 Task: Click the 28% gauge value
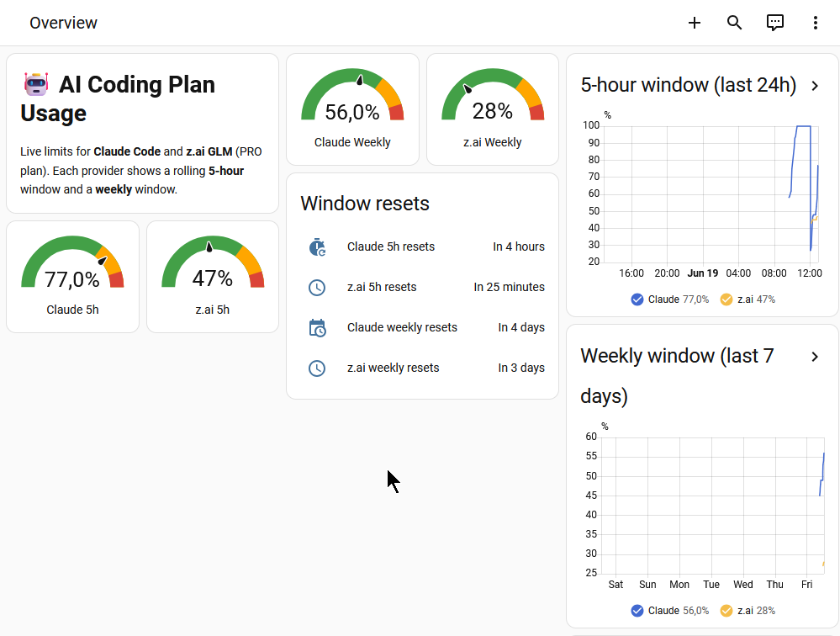[x=493, y=111]
